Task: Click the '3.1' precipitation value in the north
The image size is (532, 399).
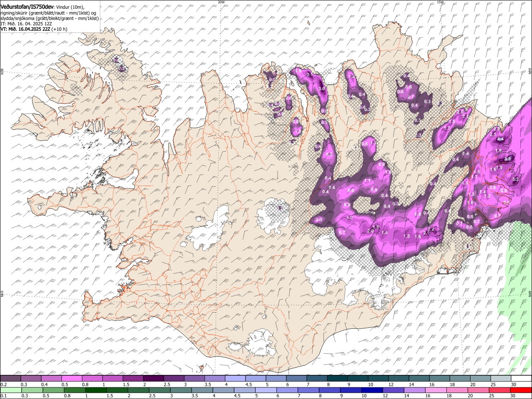Action: (x=309, y=74)
